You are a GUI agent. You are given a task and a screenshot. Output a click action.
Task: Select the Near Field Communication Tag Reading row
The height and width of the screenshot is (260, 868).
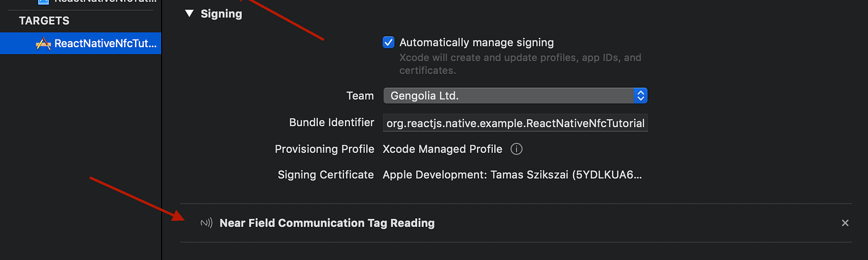tap(516, 223)
